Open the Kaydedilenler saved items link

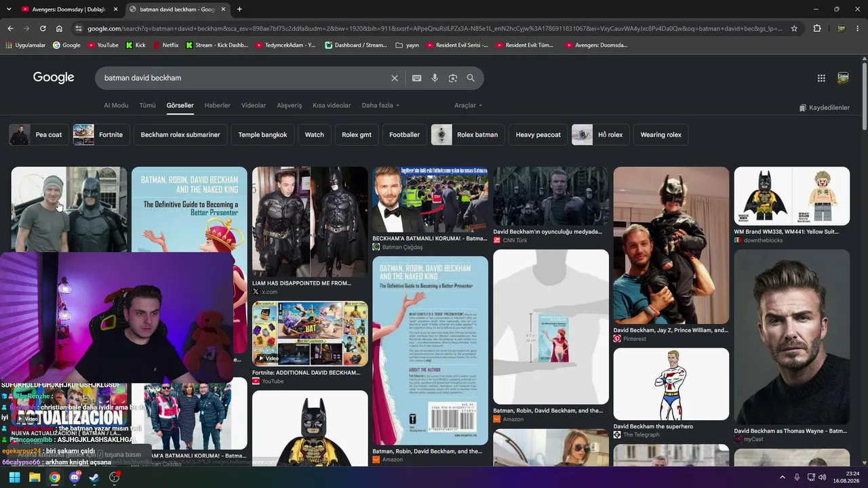824,108
